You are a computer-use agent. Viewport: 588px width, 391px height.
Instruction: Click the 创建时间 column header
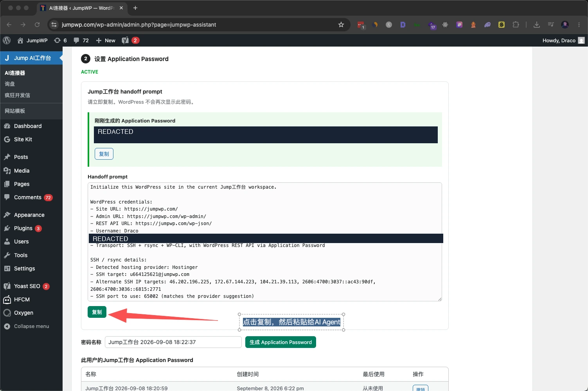pyautogui.click(x=248, y=374)
